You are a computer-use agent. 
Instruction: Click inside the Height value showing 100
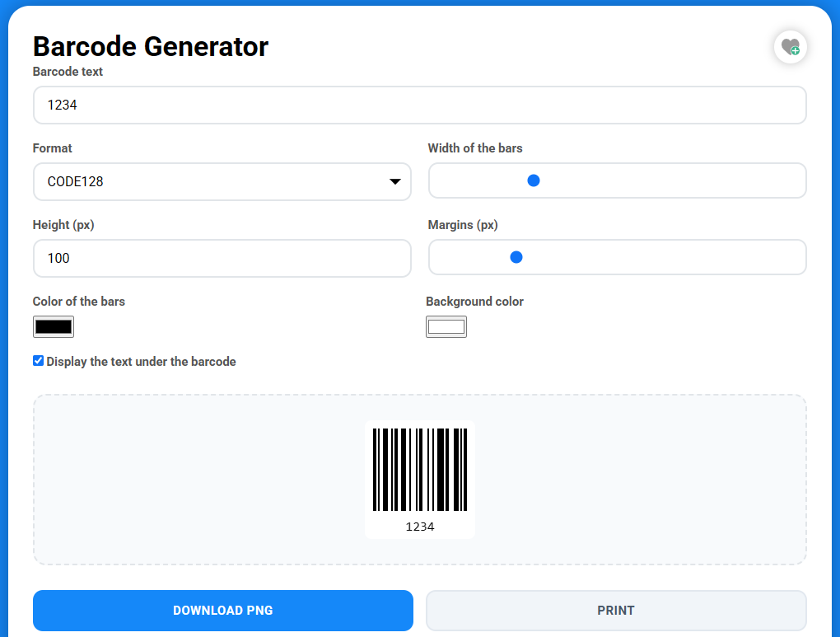pos(222,258)
